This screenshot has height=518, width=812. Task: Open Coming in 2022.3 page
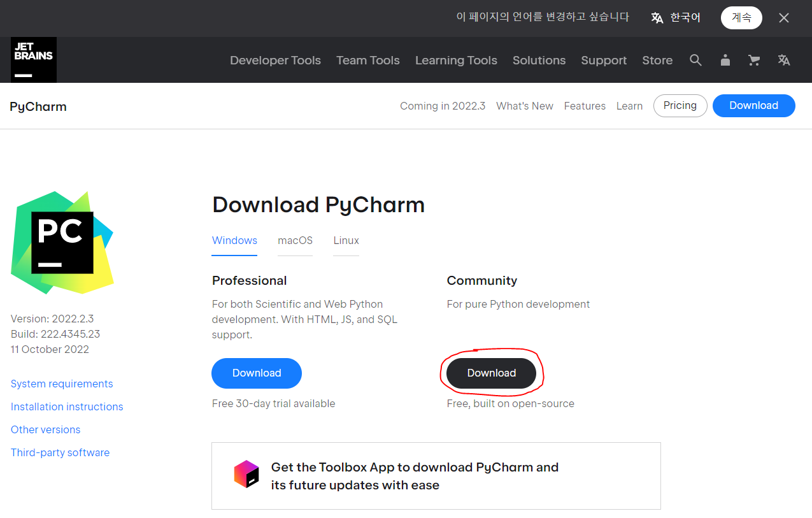tap(443, 106)
